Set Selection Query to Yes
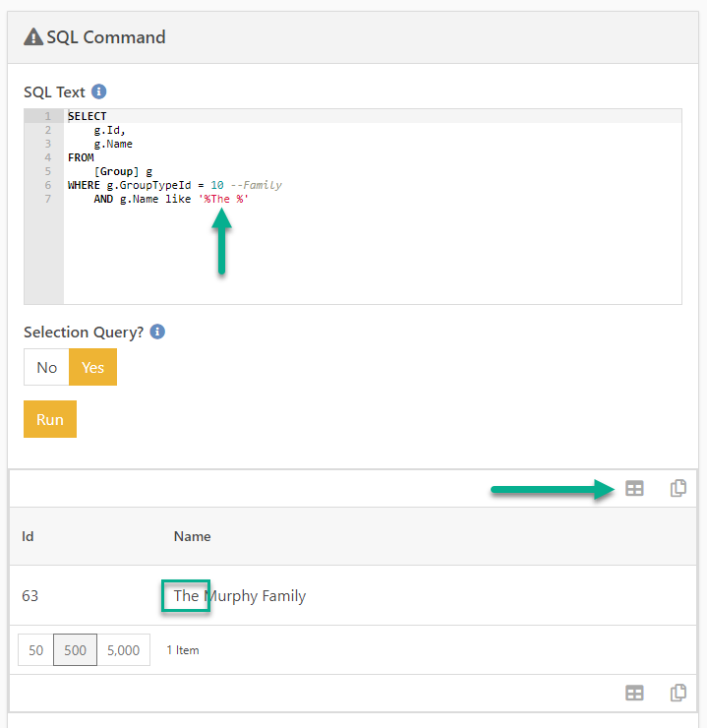The image size is (707, 728). [x=92, y=367]
